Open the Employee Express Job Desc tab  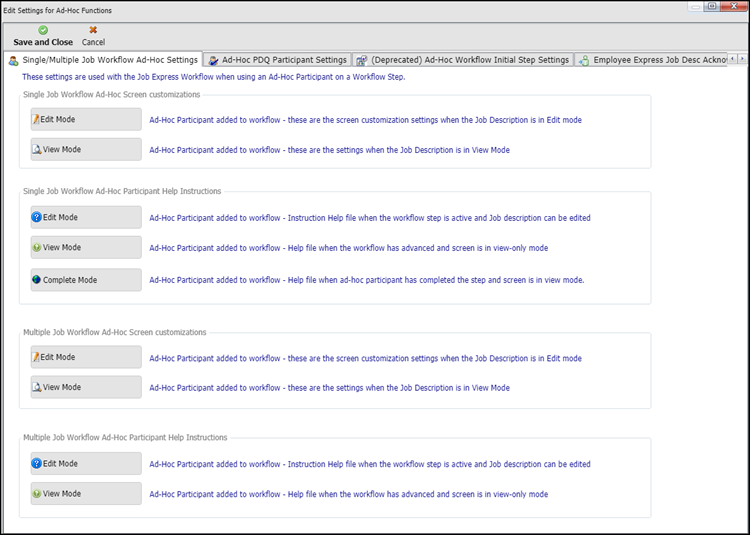pos(651,60)
